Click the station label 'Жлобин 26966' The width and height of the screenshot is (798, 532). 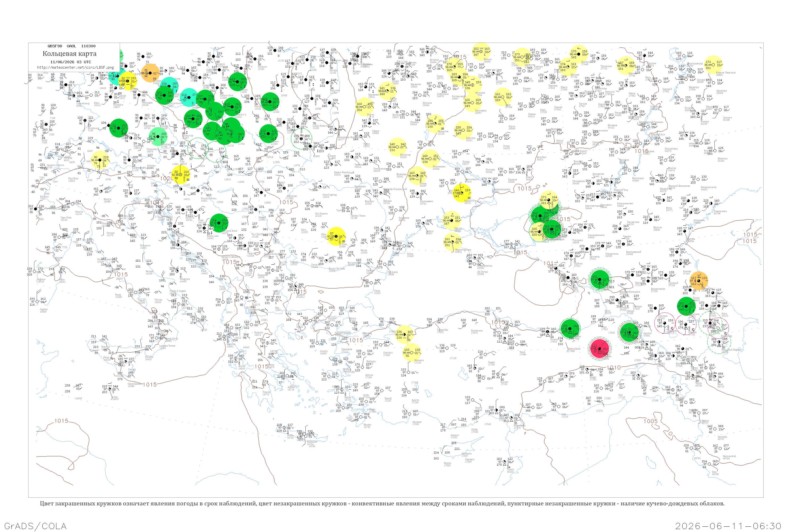427,104
